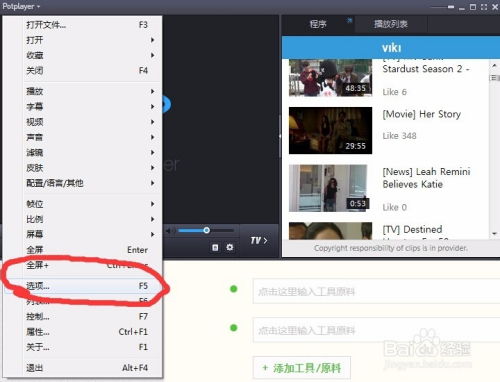Image resolution: width=500 pixels, height=382 pixels.
Task: Select the 选项... F5 menu item
Action: pyautogui.click(x=90, y=286)
